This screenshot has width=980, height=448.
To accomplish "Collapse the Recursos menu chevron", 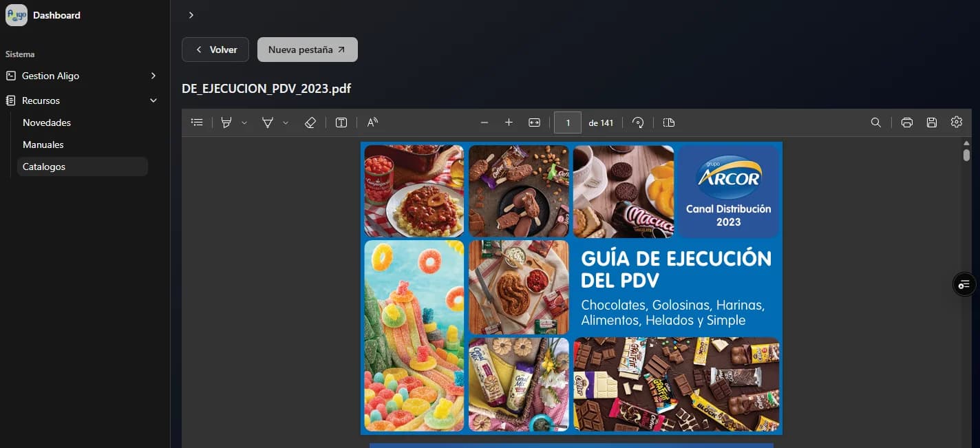I will [153, 100].
